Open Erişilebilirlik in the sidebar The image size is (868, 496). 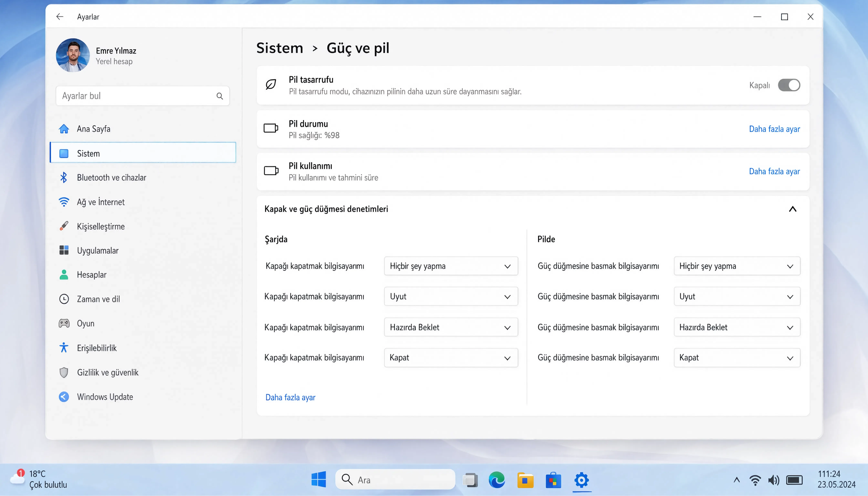143,348
